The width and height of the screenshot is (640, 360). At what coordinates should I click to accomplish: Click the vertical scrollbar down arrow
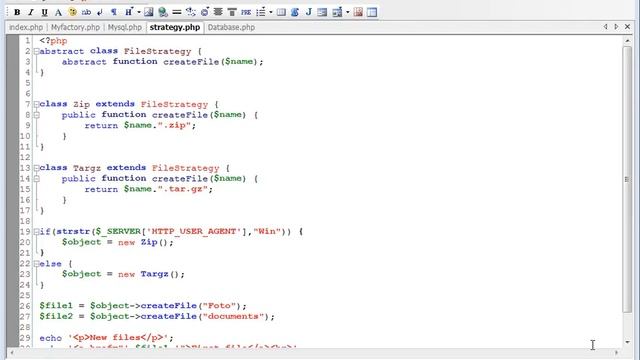point(627,342)
